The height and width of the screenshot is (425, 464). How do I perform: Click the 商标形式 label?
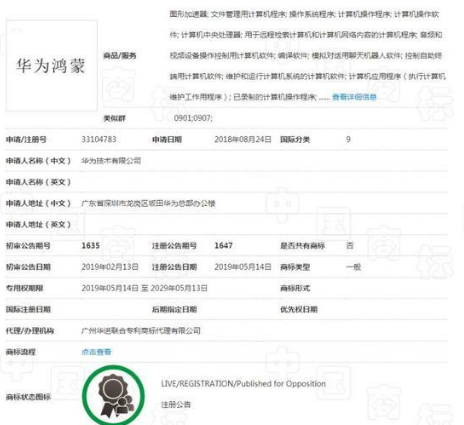coord(295,288)
